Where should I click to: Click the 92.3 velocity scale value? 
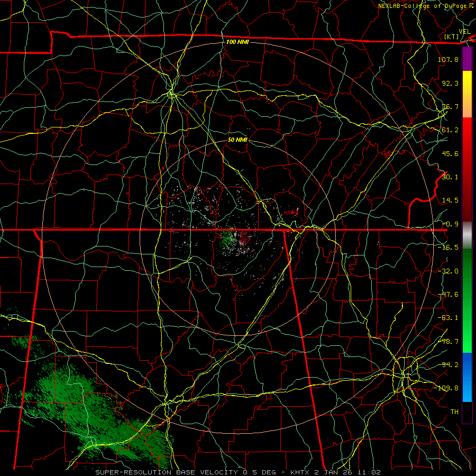coord(450,83)
